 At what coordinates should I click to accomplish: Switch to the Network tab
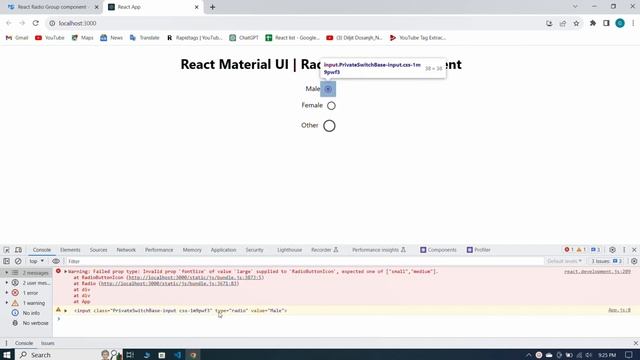(126, 250)
